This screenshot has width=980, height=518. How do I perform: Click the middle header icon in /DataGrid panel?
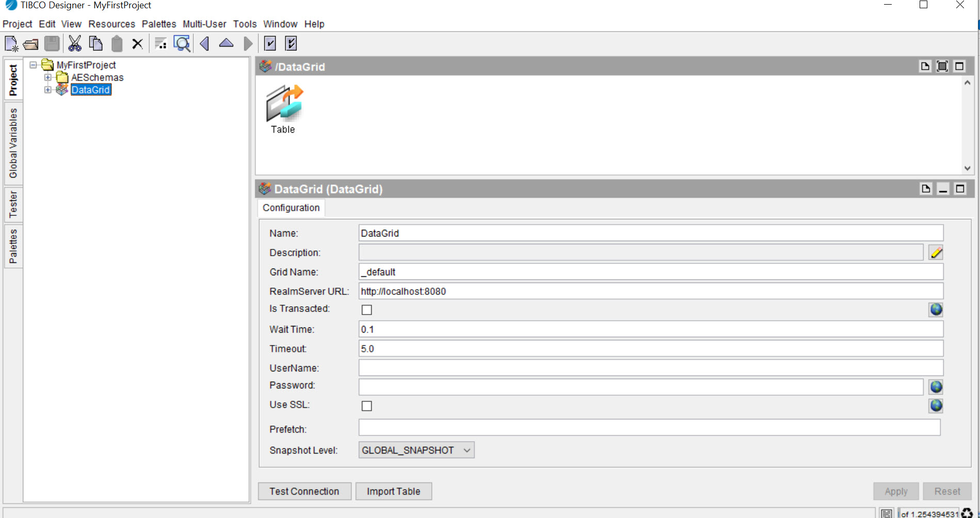[942, 66]
